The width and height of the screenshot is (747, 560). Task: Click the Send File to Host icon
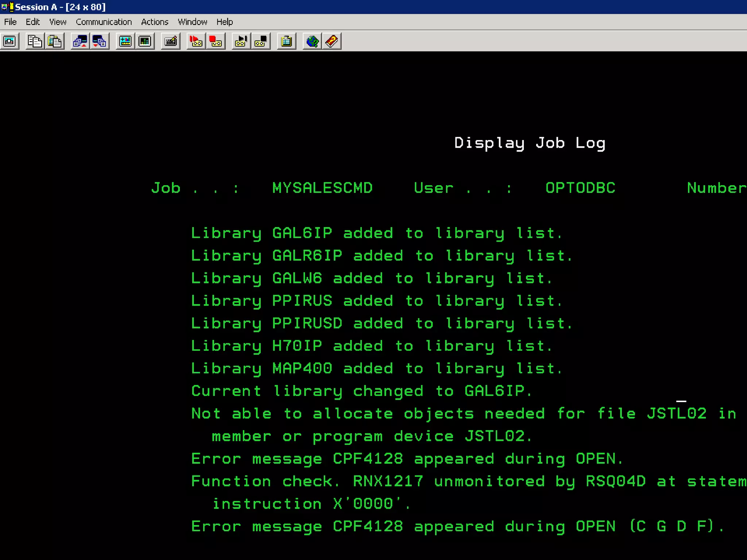coord(80,41)
